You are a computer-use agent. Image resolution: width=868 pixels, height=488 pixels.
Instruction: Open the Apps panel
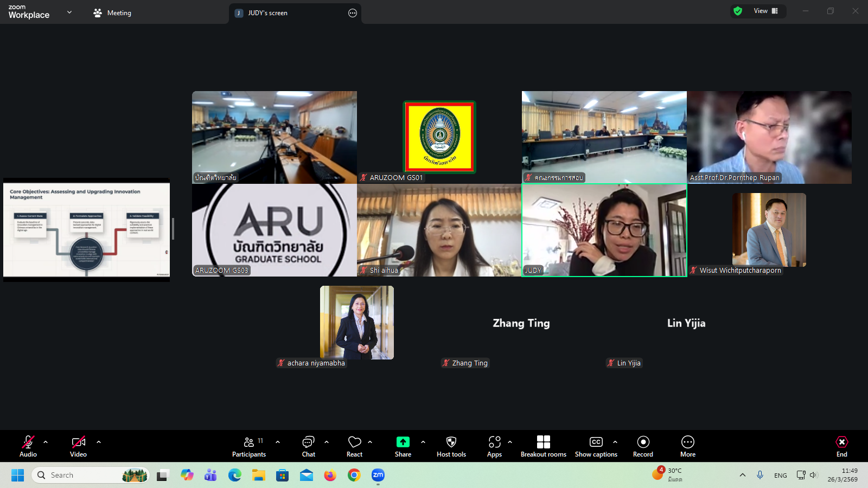[x=494, y=446]
